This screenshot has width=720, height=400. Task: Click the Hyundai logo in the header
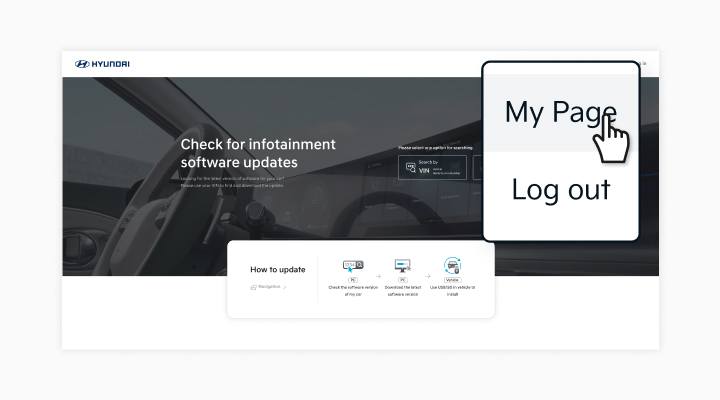pos(102,64)
